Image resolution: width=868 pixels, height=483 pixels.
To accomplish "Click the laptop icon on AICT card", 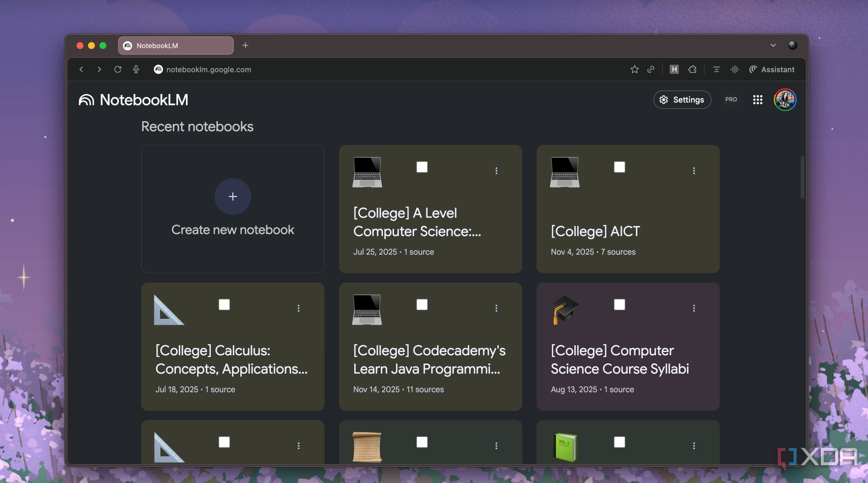I will (x=565, y=172).
